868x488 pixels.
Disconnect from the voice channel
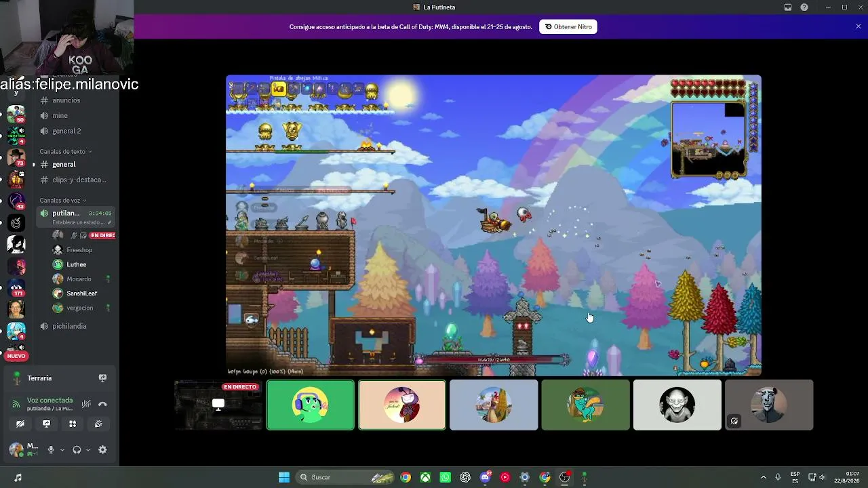(102, 404)
